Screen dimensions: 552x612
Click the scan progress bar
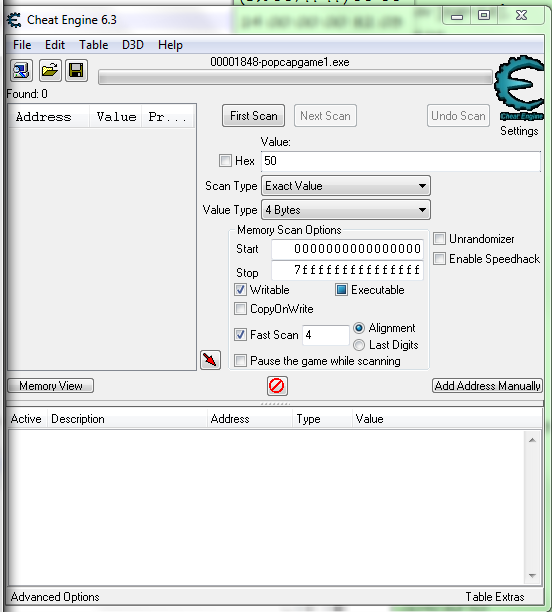(296, 77)
